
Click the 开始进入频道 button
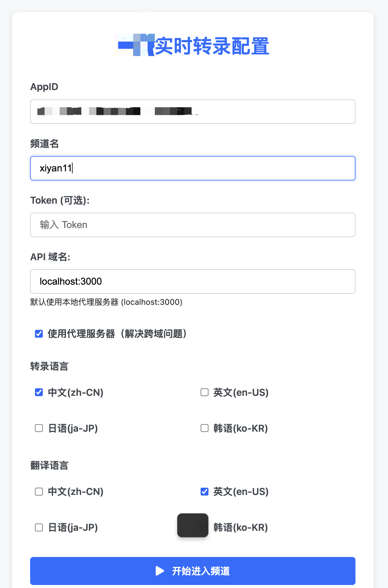192,571
